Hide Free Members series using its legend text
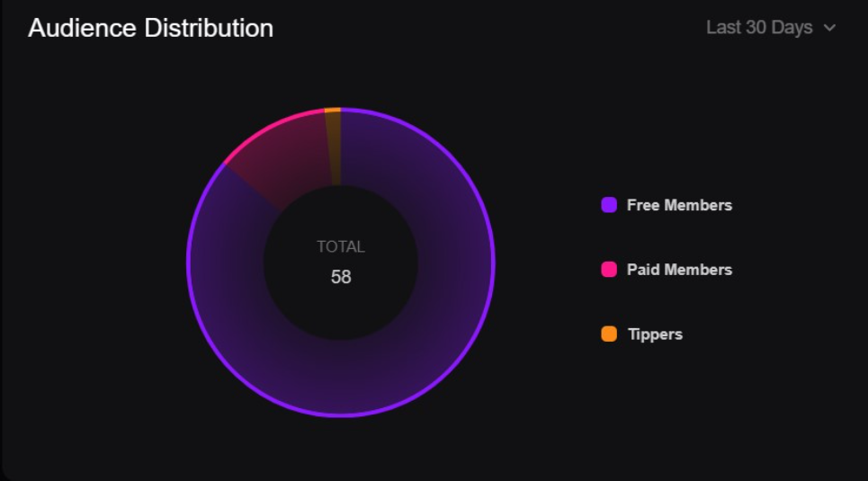 tap(679, 205)
